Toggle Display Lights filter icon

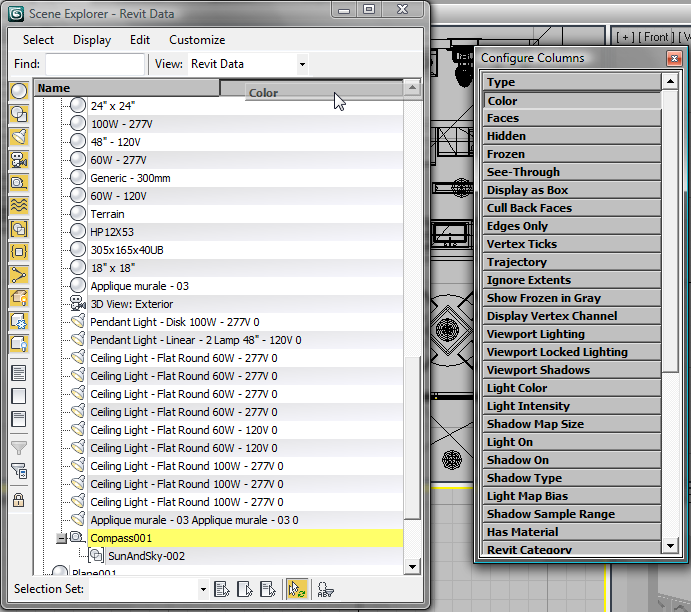[x=19, y=137]
